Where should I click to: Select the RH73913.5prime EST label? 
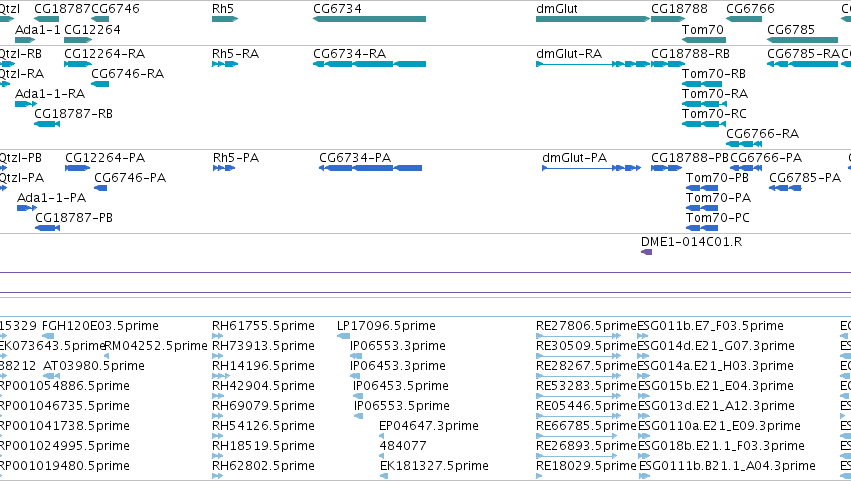coord(263,346)
